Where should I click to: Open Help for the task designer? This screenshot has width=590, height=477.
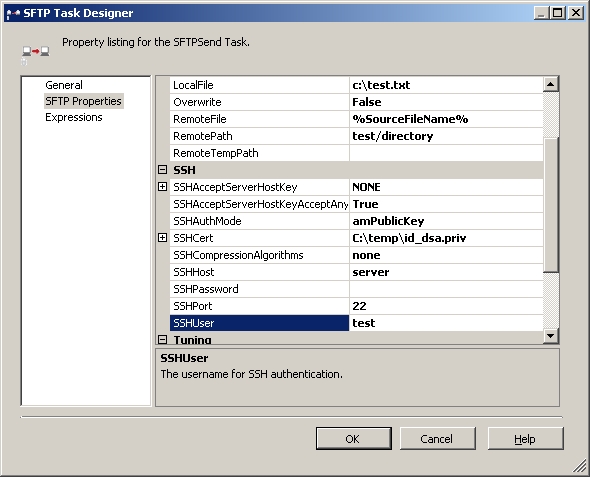(526, 439)
